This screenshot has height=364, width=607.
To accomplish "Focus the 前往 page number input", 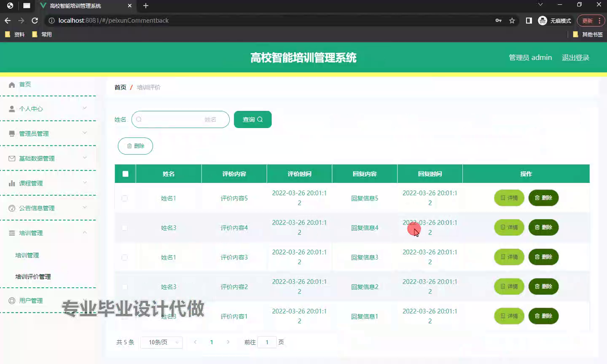I will coord(267,342).
